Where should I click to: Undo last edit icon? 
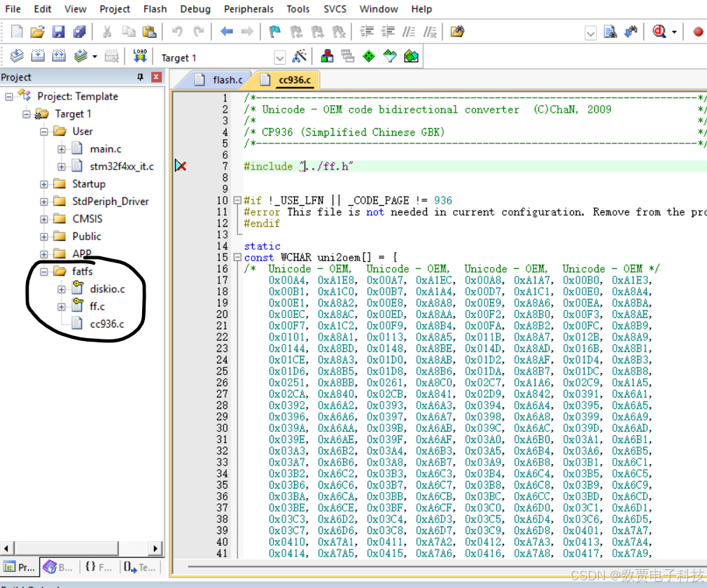click(x=177, y=31)
